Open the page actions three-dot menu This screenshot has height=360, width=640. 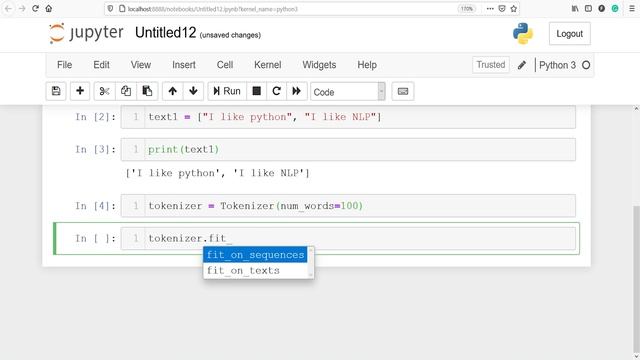(x=490, y=9)
